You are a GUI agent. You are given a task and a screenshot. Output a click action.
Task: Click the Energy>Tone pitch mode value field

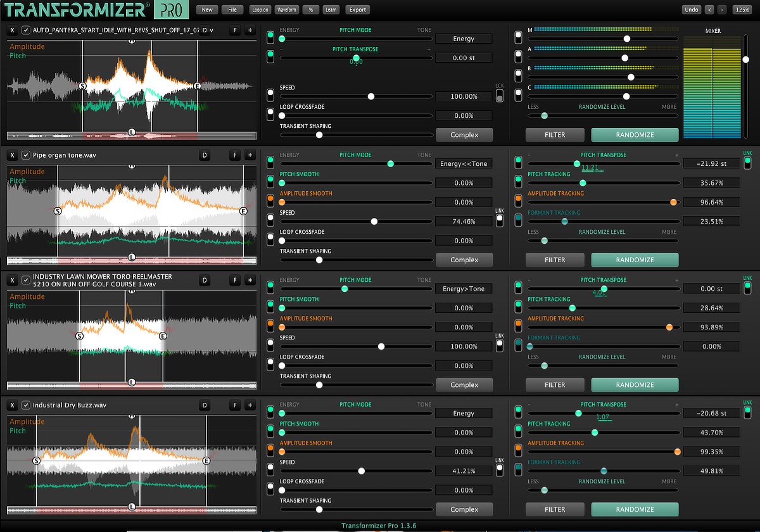(x=464, y=289)
